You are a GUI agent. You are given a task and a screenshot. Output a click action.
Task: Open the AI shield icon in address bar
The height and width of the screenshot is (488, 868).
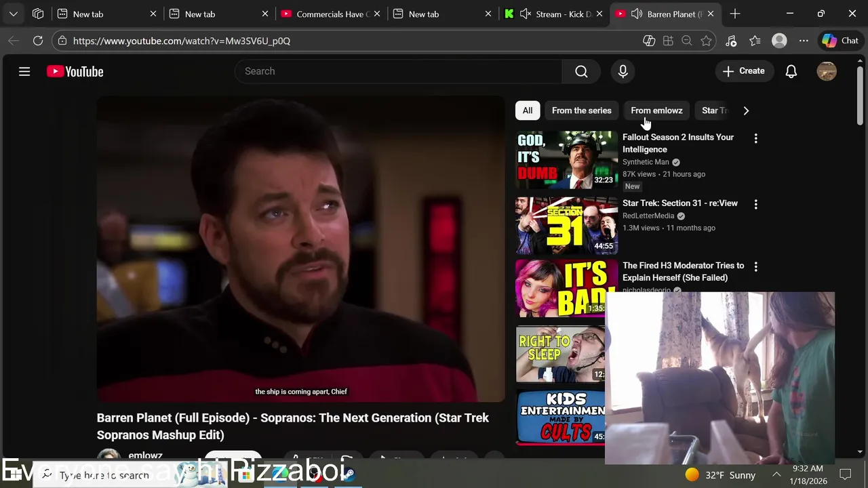point(649,41)
